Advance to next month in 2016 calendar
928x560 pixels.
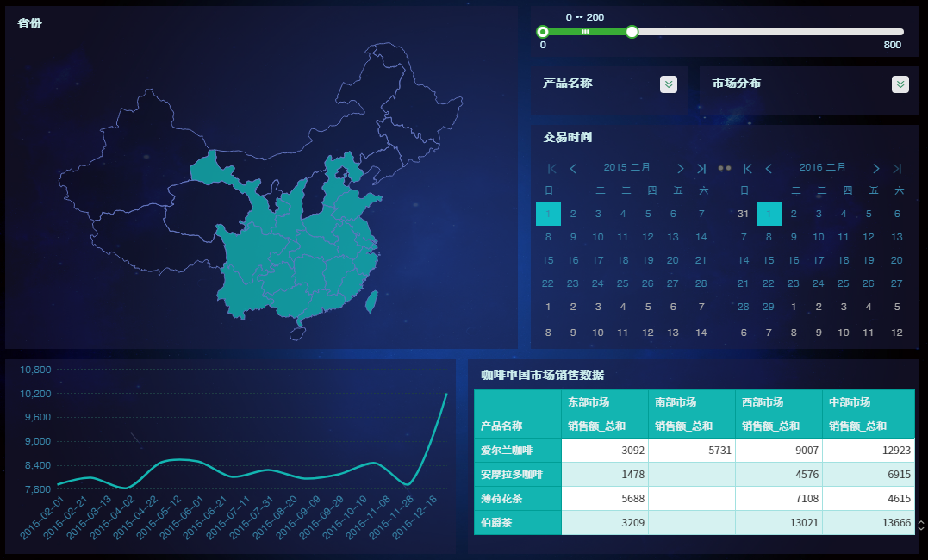click(876, 168)
